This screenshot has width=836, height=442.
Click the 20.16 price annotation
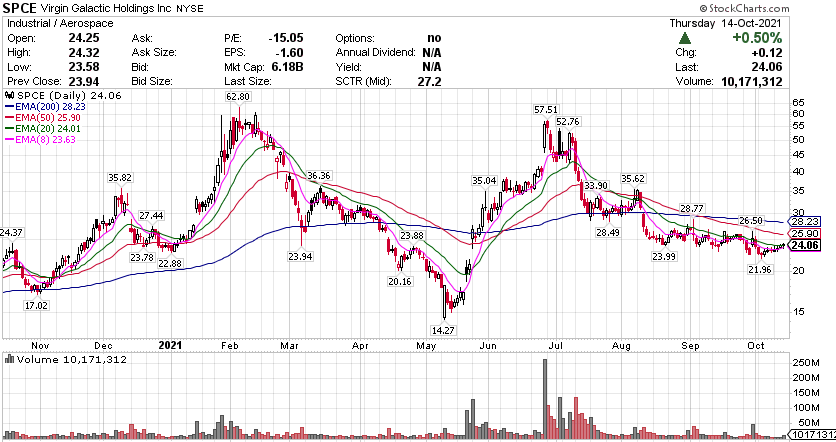click(400, 281)
